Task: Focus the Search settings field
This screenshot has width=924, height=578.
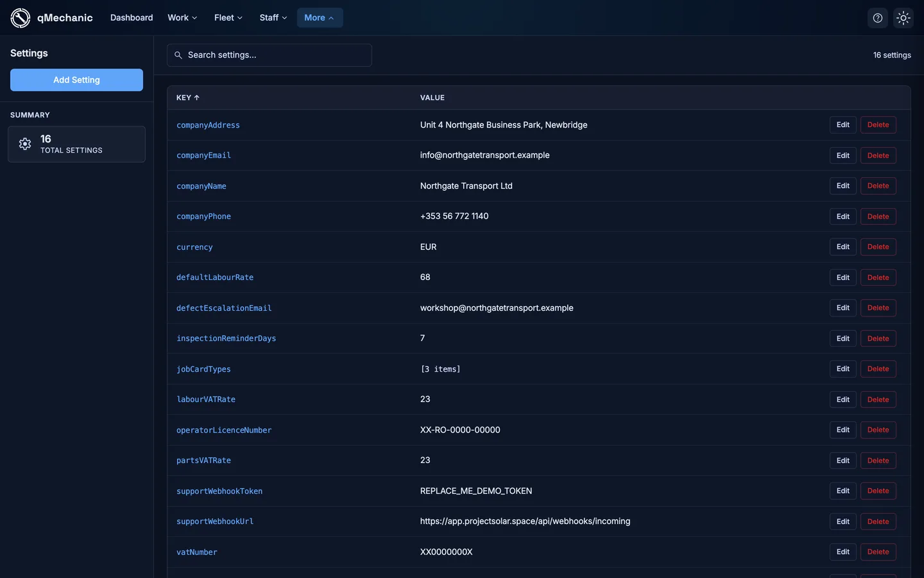Action: (x=269, y=55)
